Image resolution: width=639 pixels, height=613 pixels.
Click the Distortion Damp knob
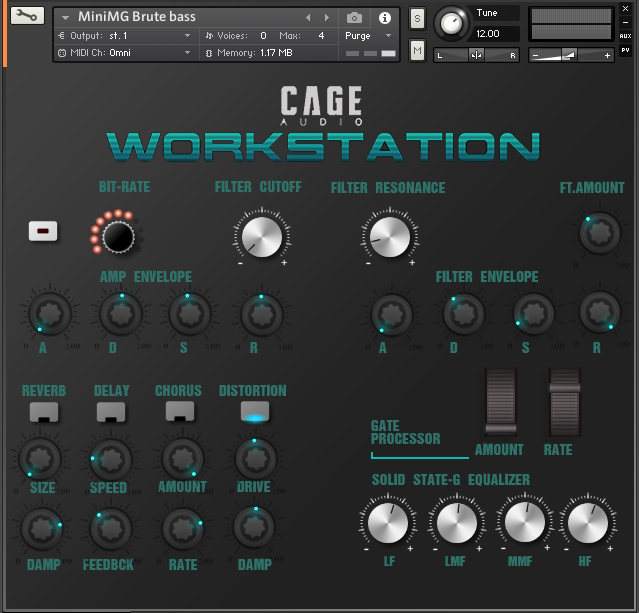(x=254, y=527)
